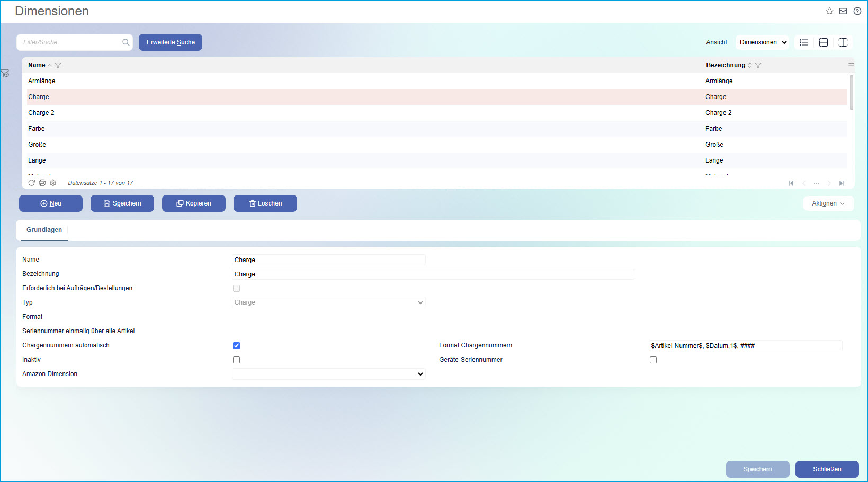Click the Datensätze 1 - 17 von 17 text
The width and height of the screenshot is (868, 482).
[x=101, y=183]
